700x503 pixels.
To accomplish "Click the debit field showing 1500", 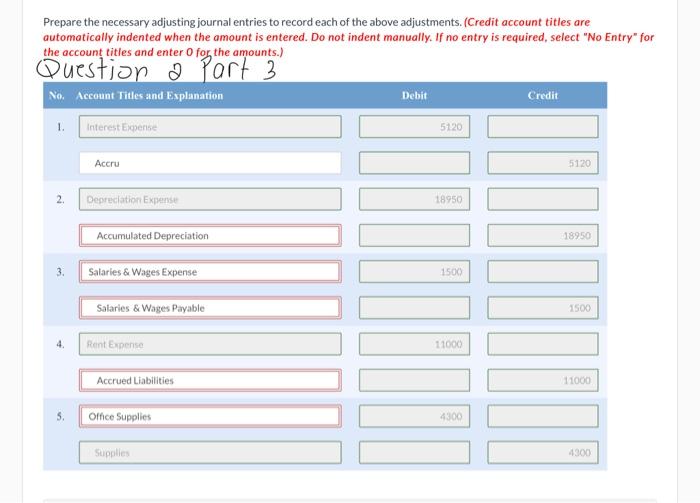I will tap(414, 271).
